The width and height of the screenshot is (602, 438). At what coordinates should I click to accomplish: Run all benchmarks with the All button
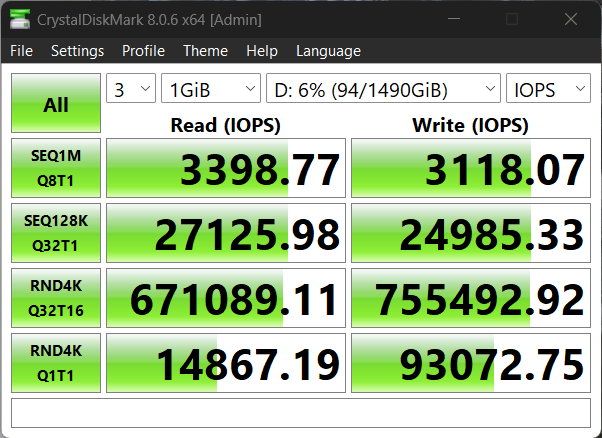pyautogui.click(x=56, y=103)
